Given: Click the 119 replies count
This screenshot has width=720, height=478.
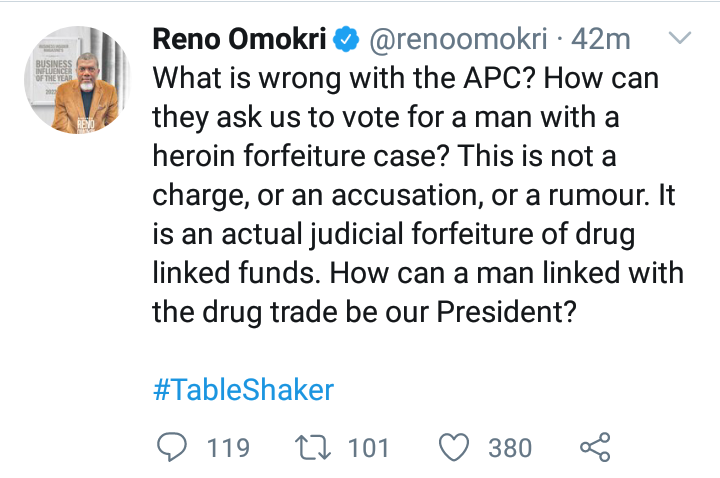Looking at the screenshot, I should point(227,447).
